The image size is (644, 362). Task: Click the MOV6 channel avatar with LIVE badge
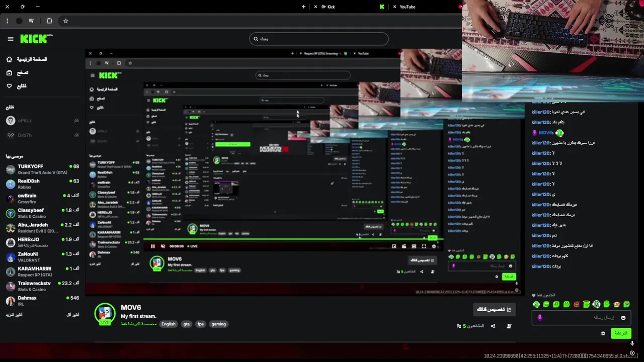tap(105, 314)
